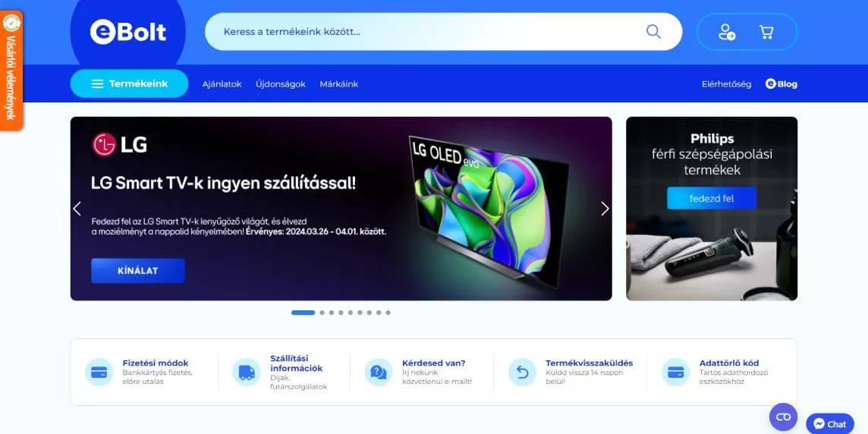Click the Philips banner title text
Screen dimensions: 868x434
click(712, 154)
